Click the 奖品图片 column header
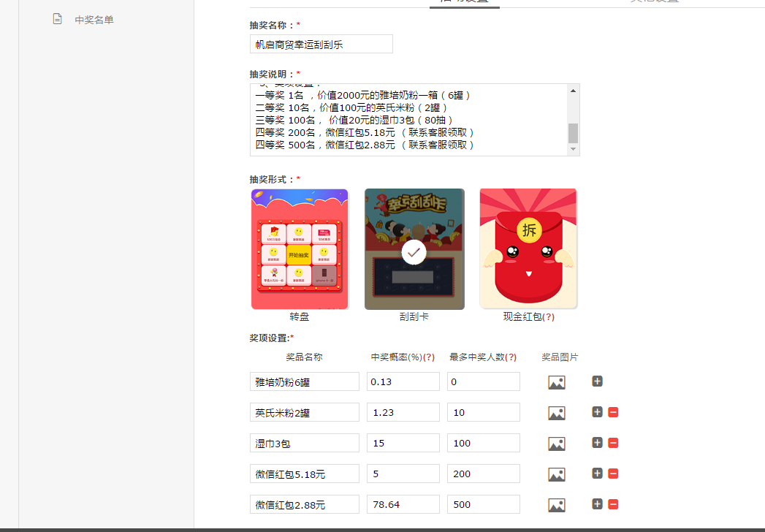Viewport: 765px width, 532px height. click(x=560, y=357)
